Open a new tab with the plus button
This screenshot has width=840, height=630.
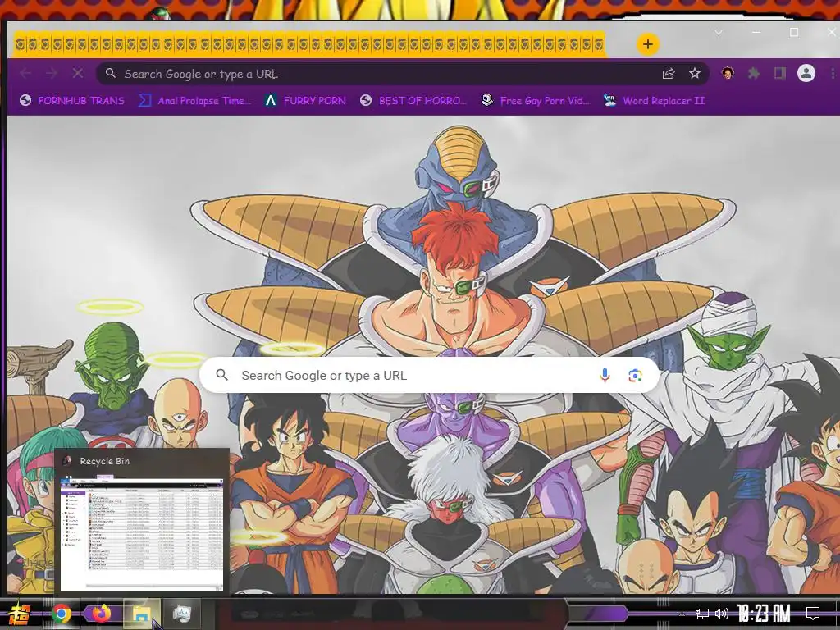tap(648, 44)
